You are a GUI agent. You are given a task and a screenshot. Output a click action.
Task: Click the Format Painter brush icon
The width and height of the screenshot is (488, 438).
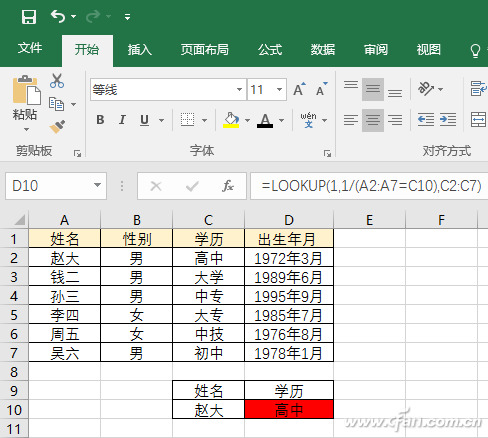pos(57,127)
